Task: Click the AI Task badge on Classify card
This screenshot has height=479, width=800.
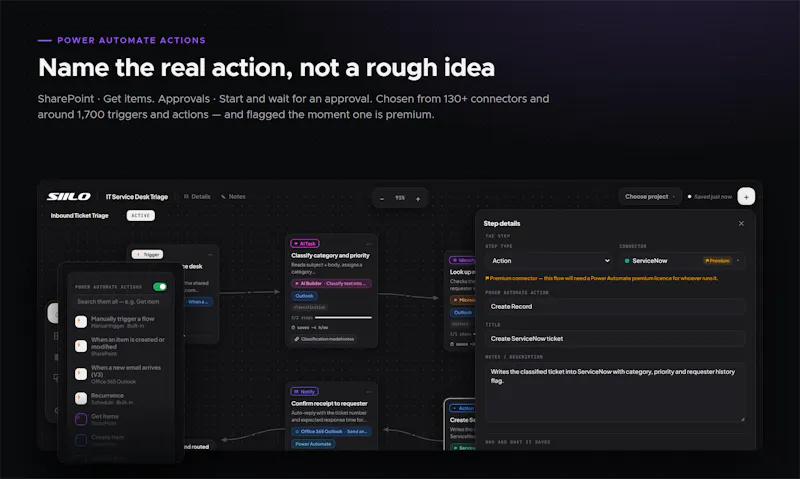Action: pyautogui.click(x=305, y=244)
